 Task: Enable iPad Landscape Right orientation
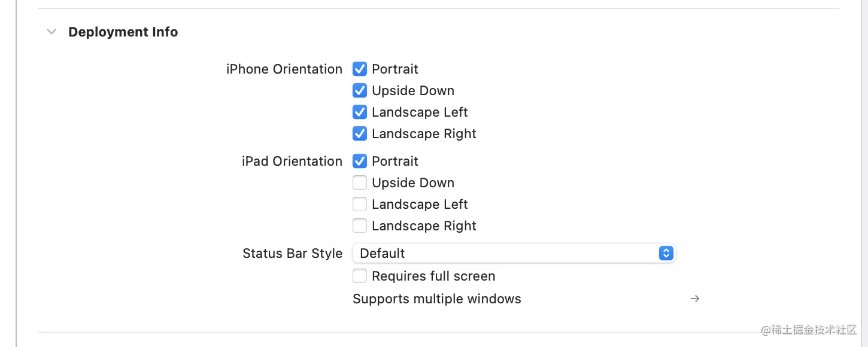point(360,226)
